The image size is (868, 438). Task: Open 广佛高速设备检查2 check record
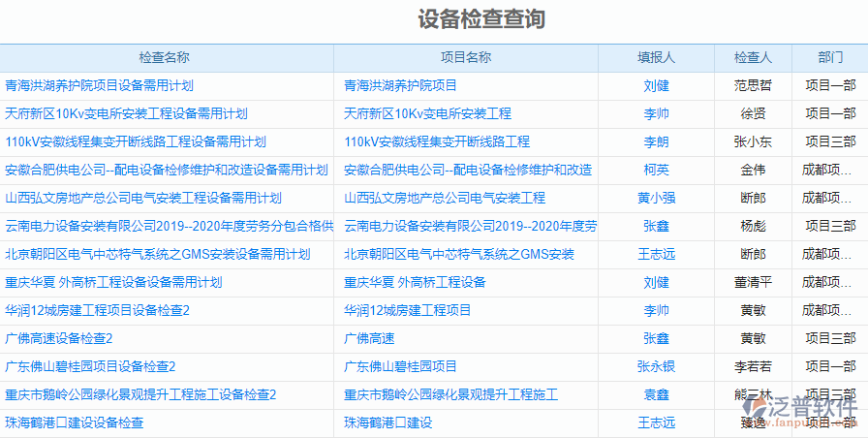(x=59, y=339)
